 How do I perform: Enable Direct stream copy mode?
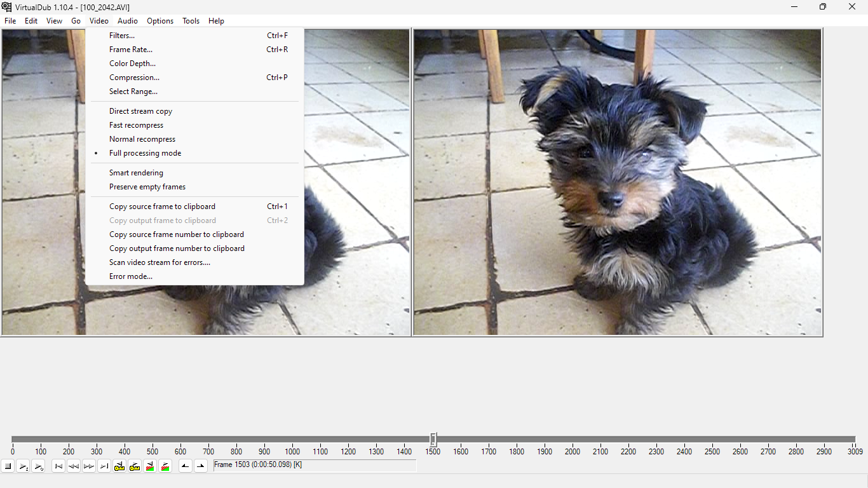point(140,111)
